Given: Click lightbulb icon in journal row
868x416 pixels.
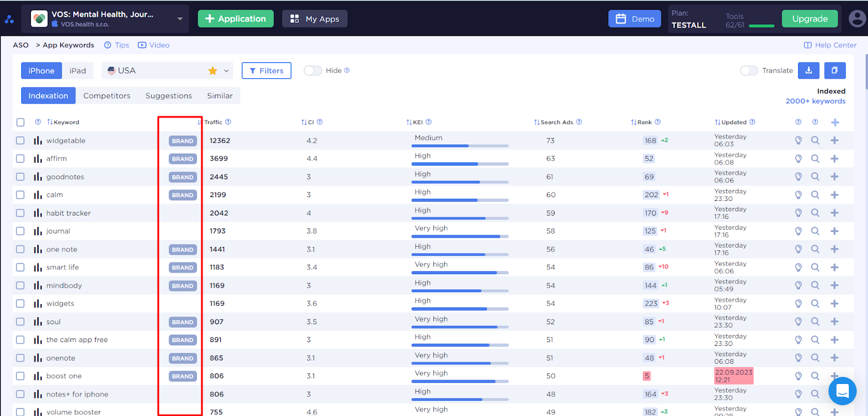Looking at the screenshot, I should [x=798, y=231].
